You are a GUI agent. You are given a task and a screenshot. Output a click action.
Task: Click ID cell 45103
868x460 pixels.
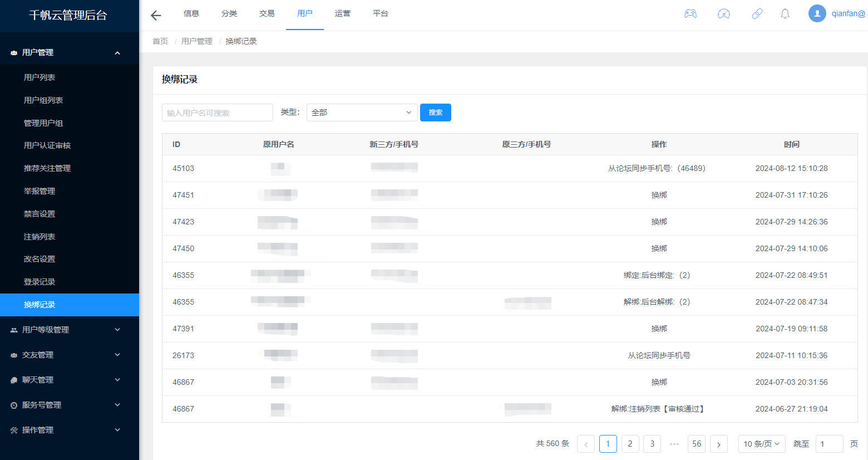(x=183, y=168)
